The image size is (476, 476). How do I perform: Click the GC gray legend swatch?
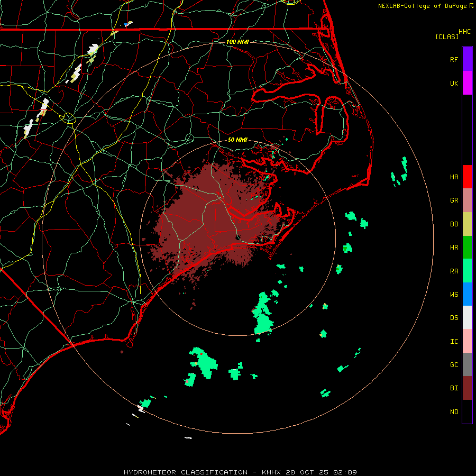(467, 364)
